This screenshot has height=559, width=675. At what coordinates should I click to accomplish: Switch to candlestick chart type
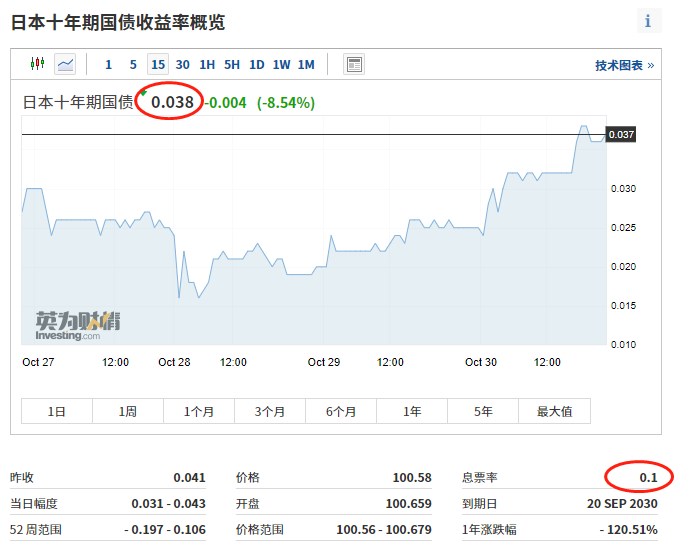click(37, 64)
